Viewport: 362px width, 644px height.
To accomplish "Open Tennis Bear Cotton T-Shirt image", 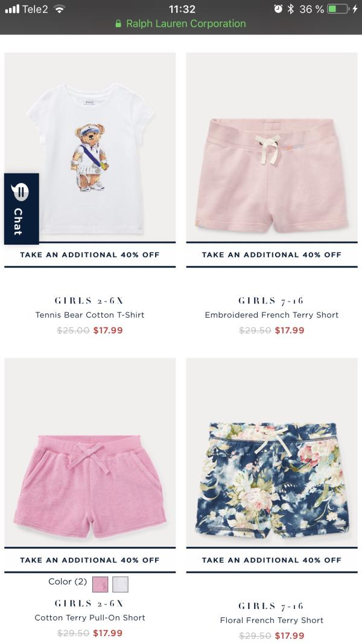I will (x=90, y=147).
